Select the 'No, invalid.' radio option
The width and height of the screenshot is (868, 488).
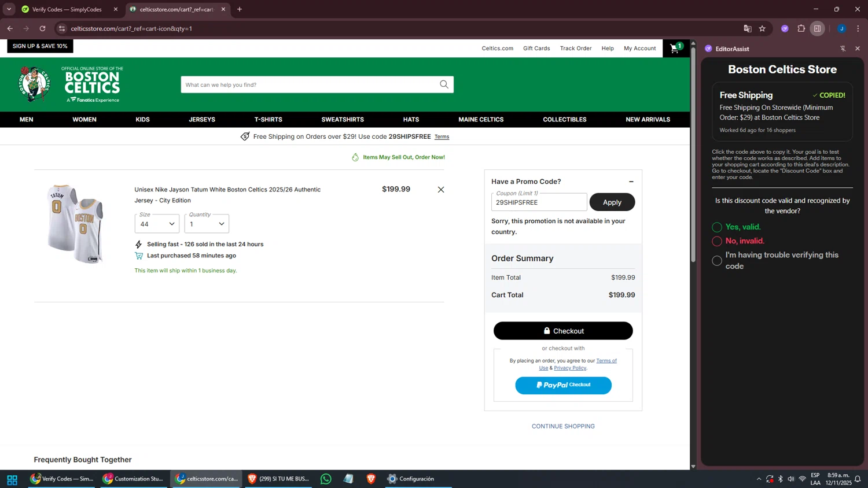(x=717, y=241)
